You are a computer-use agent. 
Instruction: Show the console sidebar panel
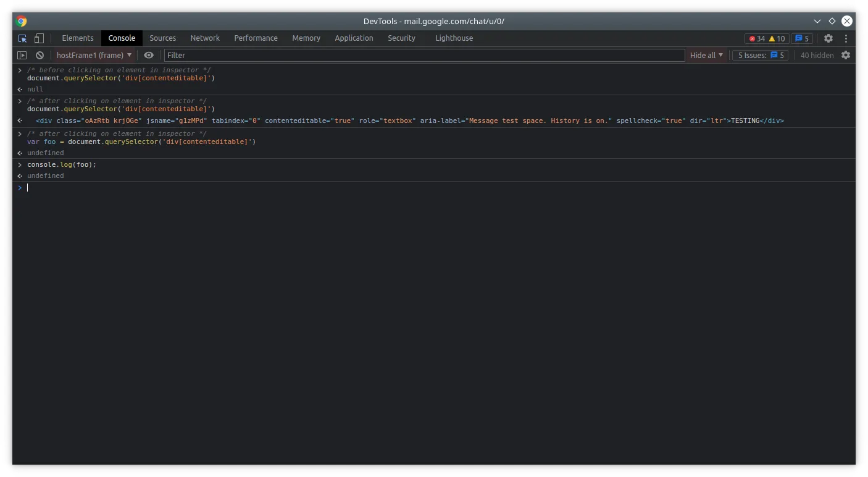click(x=22, y=55)
